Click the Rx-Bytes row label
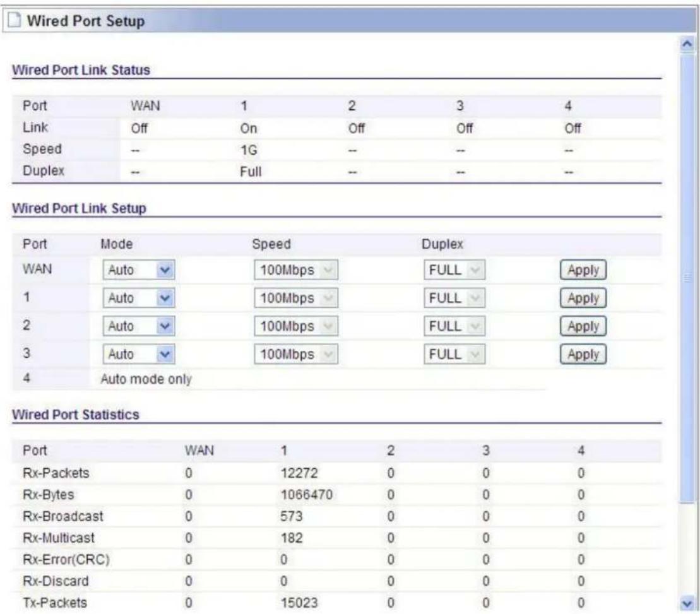The image size is (700, 614). coord(48,495)
